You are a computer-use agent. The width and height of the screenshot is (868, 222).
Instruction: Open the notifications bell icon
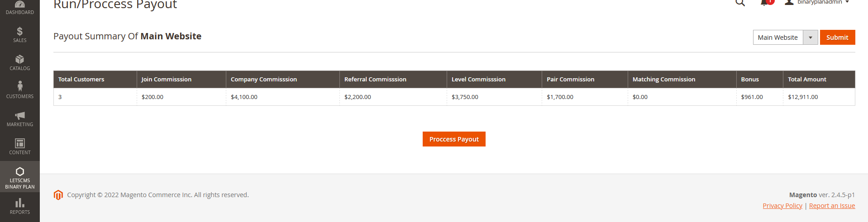coord(764,3)
